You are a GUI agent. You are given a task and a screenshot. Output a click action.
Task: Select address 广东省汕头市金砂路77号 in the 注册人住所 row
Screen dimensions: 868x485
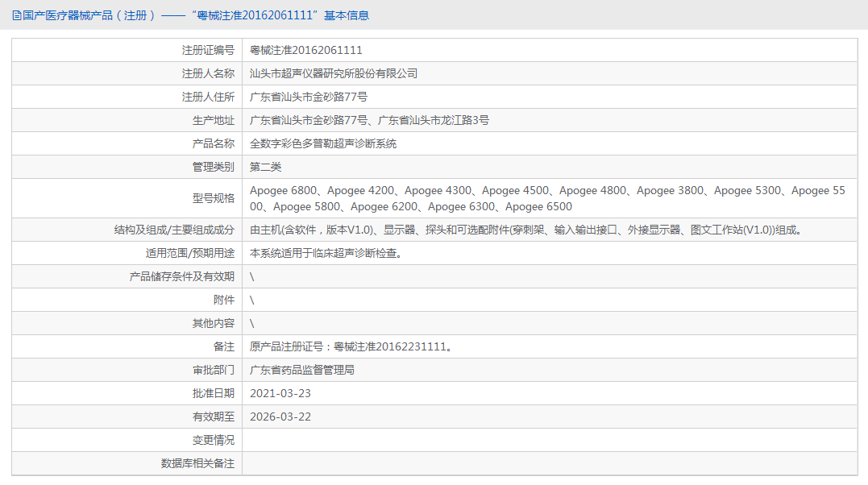309,97
